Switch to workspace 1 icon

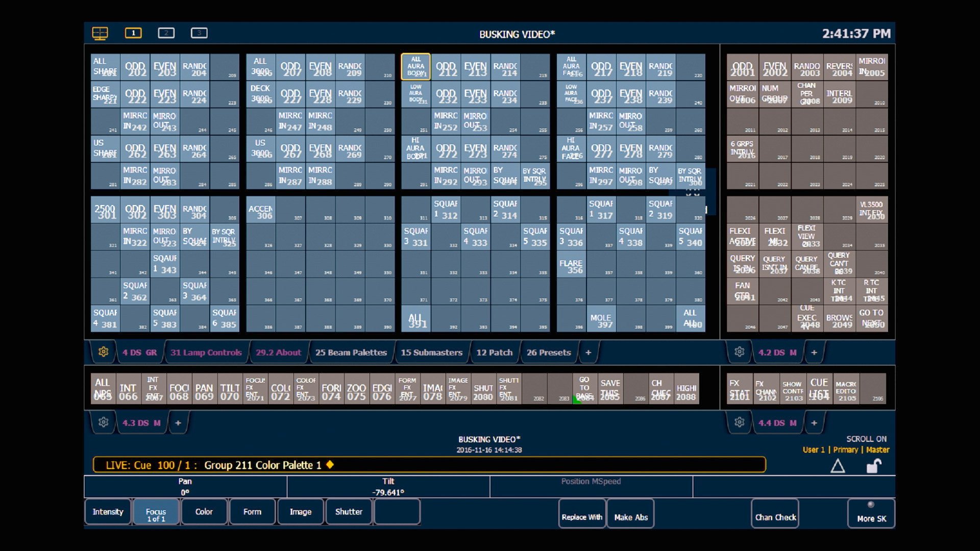[133, 33]
